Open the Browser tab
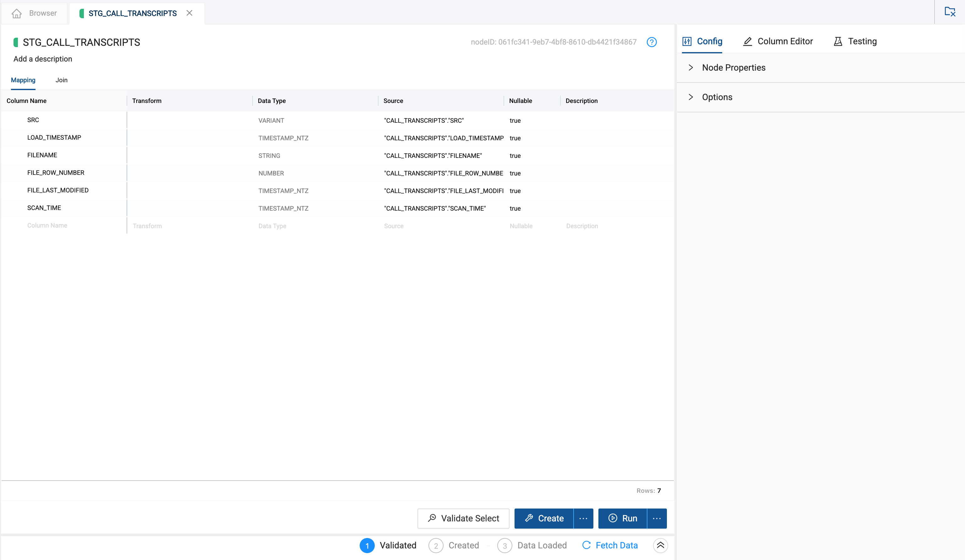The width and height of the screenshot is (965, 560). click(x=35, y=13)
